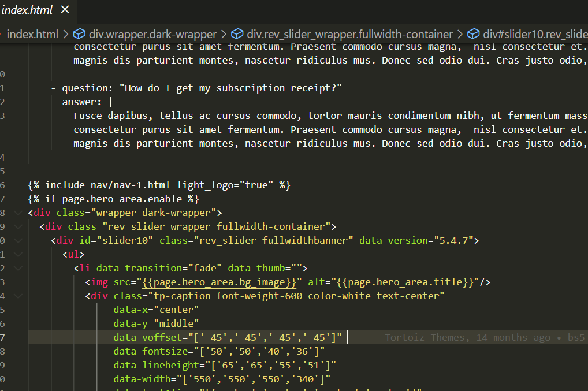The width and height of the screenshot is (588, 391).
Task: Fold the slider10 div code block
Action: [17, 240]
